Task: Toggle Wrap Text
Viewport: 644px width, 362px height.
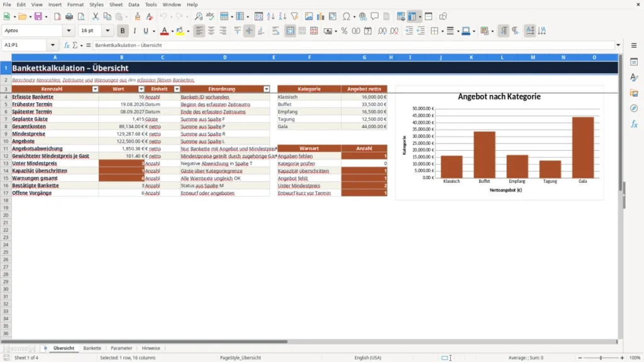Action: [275, 31]
